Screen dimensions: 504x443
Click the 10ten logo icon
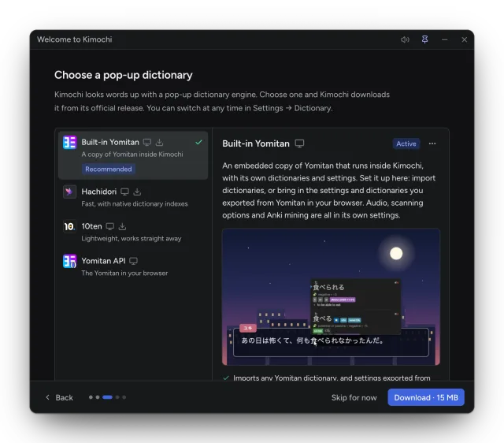69,226
